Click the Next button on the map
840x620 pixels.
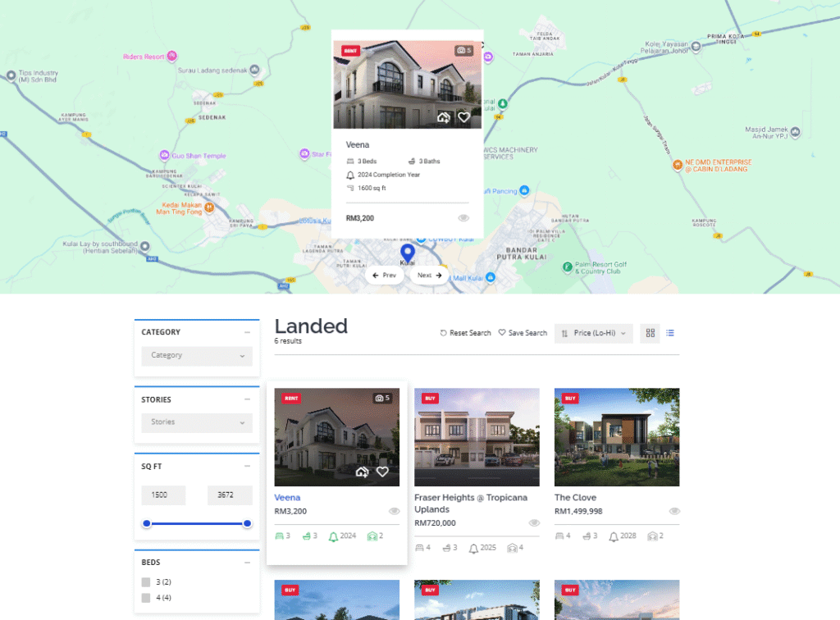pyautogui.click(x=430, y=276)
